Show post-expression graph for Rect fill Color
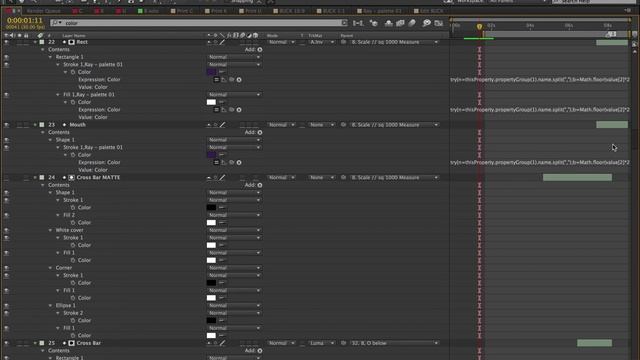The width and height of the screenshot is (640, 360). coord(224,110)
